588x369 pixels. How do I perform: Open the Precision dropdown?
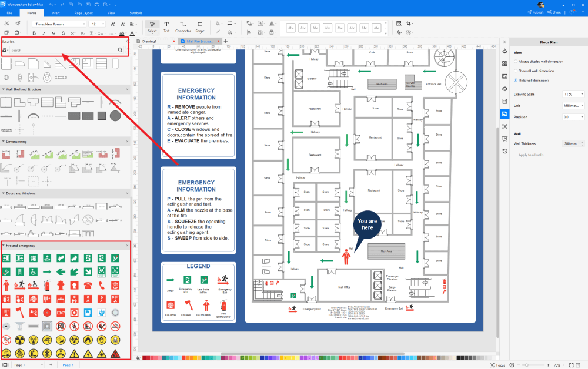coord(573,117)
